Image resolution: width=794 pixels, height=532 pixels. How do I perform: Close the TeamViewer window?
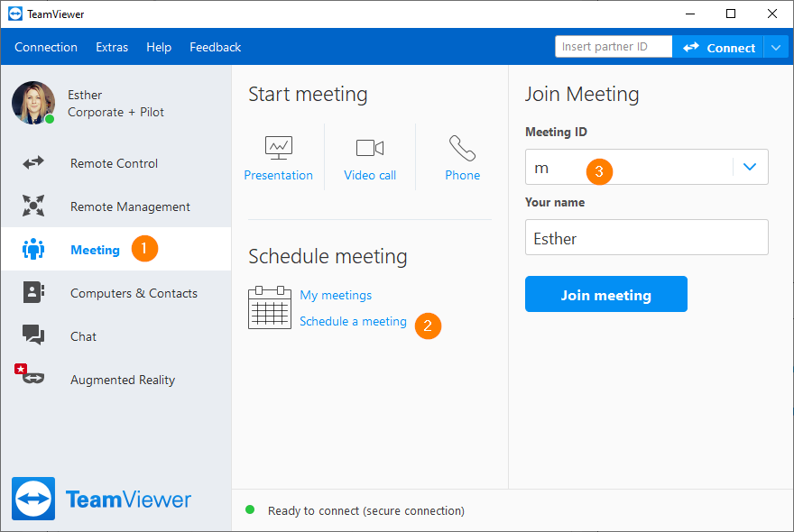click(772, 14)
